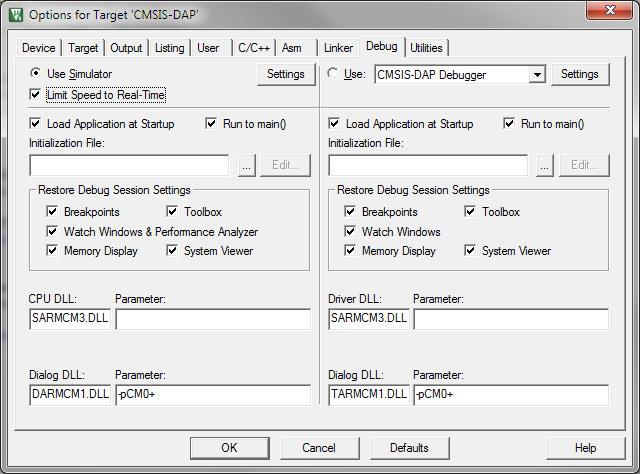
Task: Select the Use Simulator radio button
Action: click(x=36, y=73)
